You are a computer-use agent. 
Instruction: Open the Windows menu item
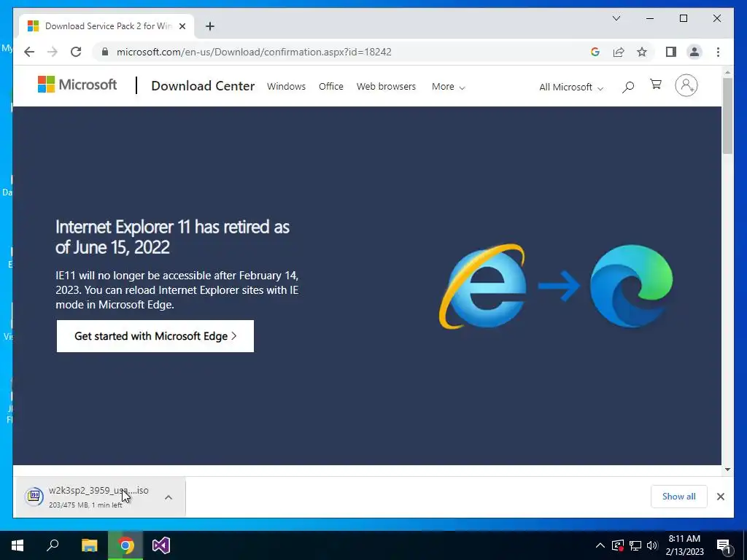(286, 87)
